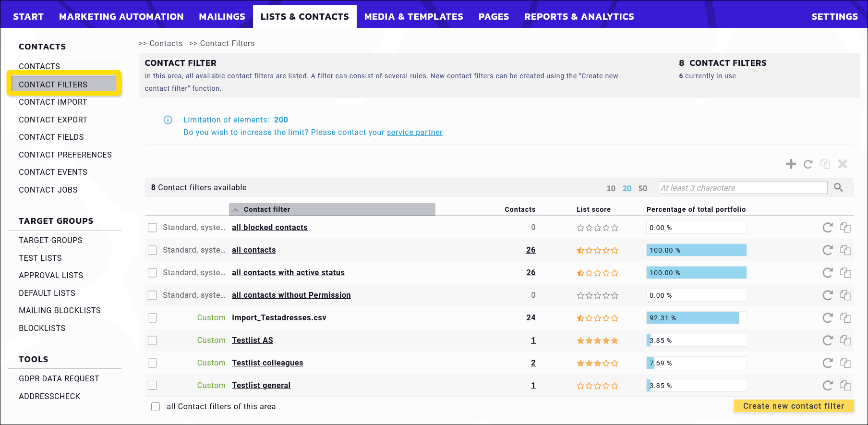This screenshot has height=425, width=868.
Task: Check the Testlist AS checkbox
Action: tap(153, 340)
